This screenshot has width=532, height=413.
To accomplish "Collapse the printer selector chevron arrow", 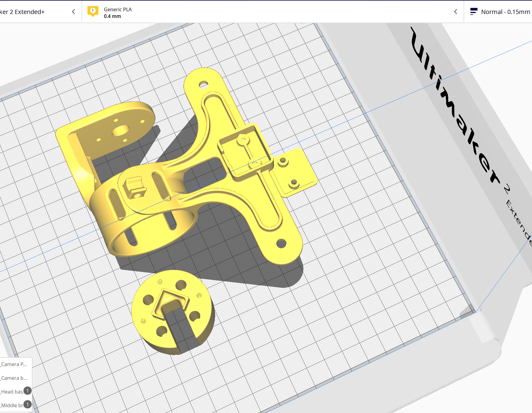I will coord(73,12).
